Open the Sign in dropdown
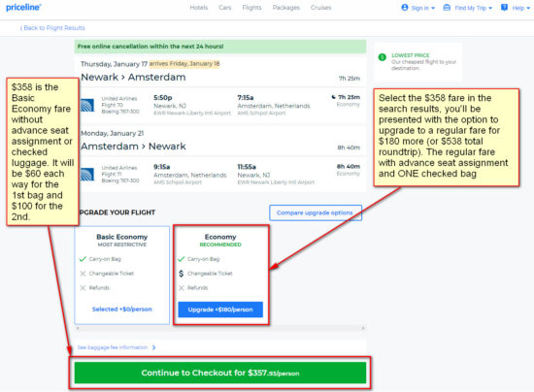 [418, 8]
